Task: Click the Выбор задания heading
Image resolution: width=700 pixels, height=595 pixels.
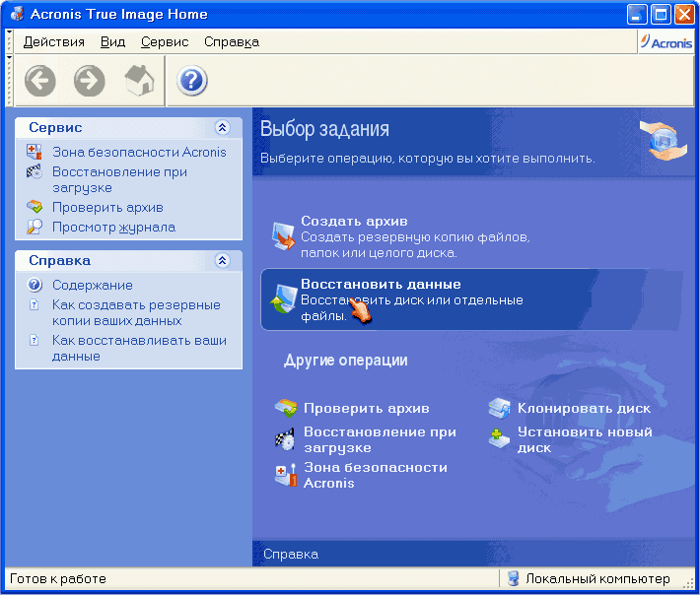Action: tap(324, 129)
